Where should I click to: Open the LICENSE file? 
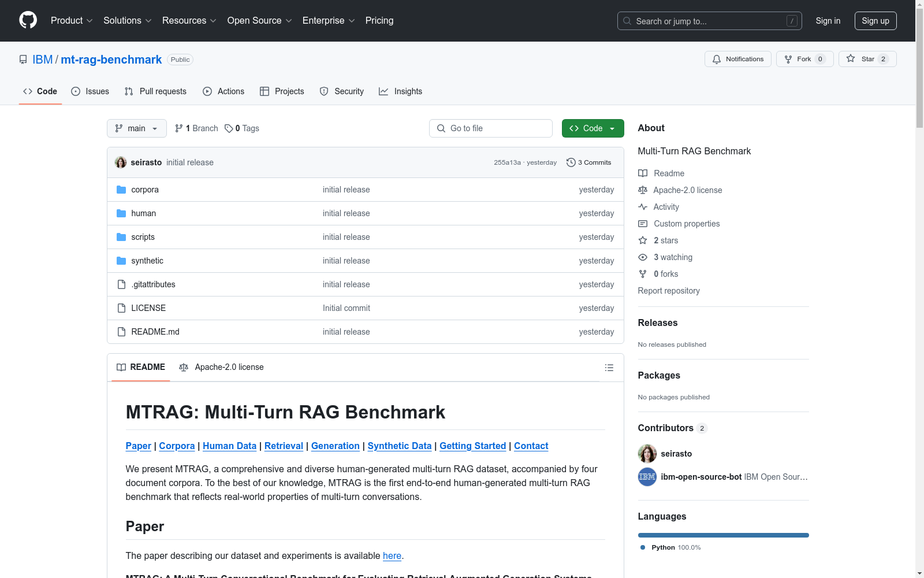pos(148,308)
